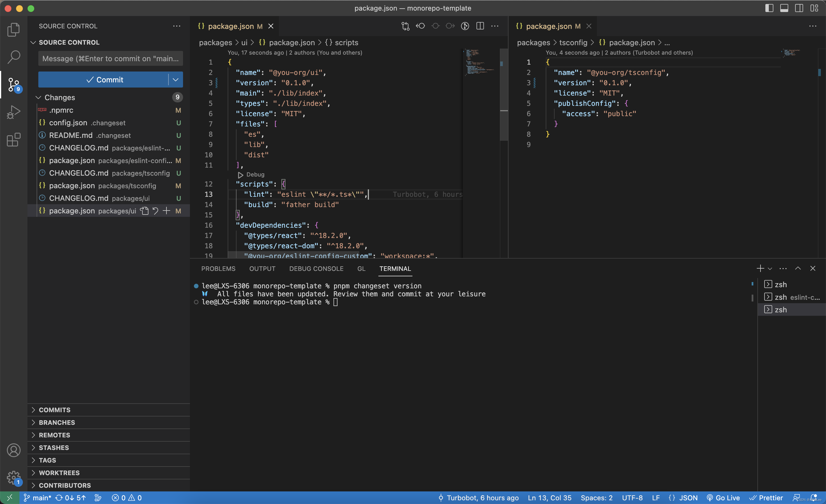Image resolution: width=826 pixels, height=504 pixels.
Task: Open customize layout button in title bar
Action: (814, 8)
